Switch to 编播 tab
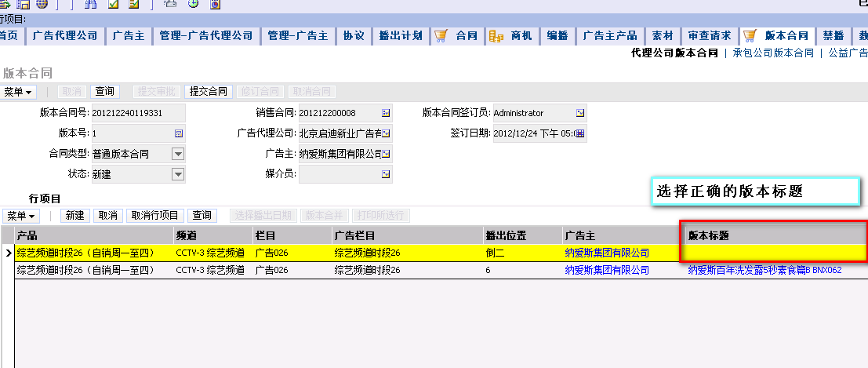Image resolution: width=868 pixels, height=368 pixels. 557,36
